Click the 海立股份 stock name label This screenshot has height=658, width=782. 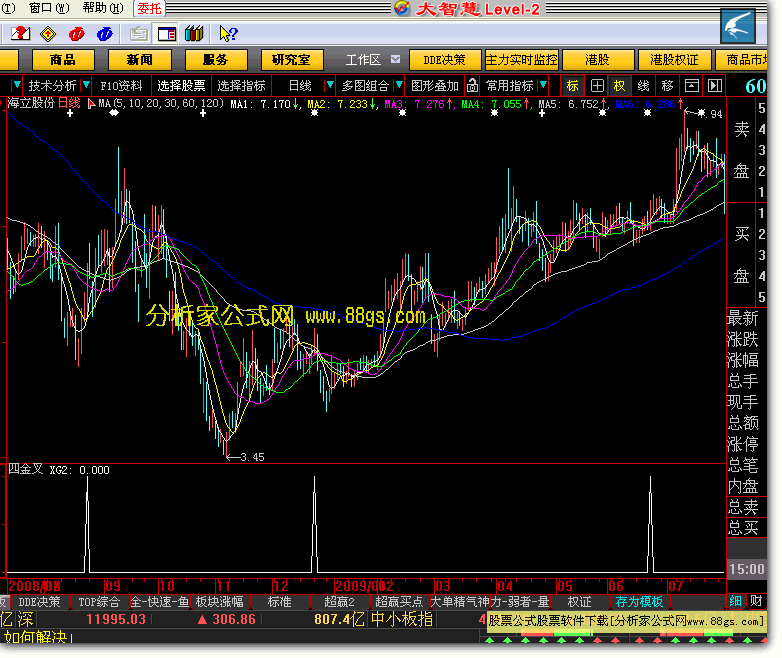coord(31,103)
